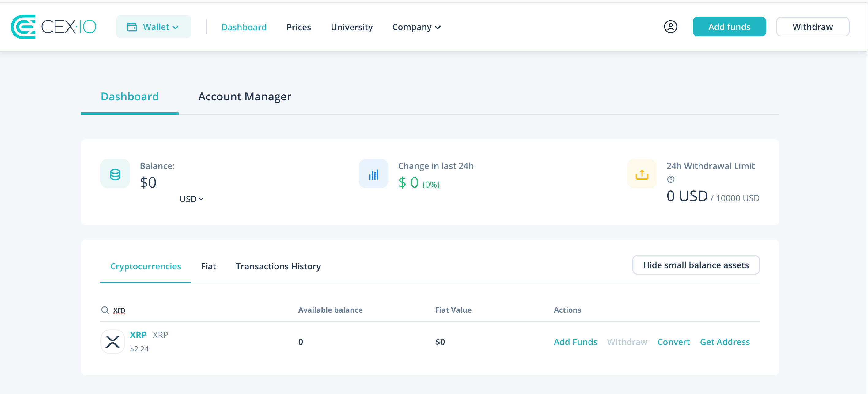The height and width of the screenshot is (394, 868).
Task: Click Convert for XRP
Action: coord(673,342)
